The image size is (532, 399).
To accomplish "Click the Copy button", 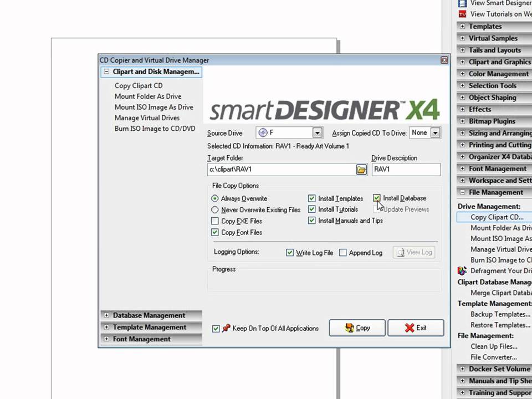I will [x=357, y=328].
